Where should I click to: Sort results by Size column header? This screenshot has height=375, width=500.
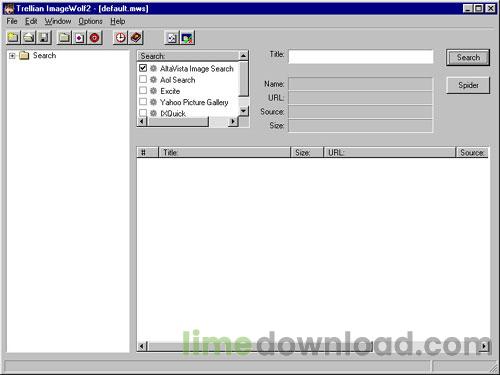tap(307, 152)
